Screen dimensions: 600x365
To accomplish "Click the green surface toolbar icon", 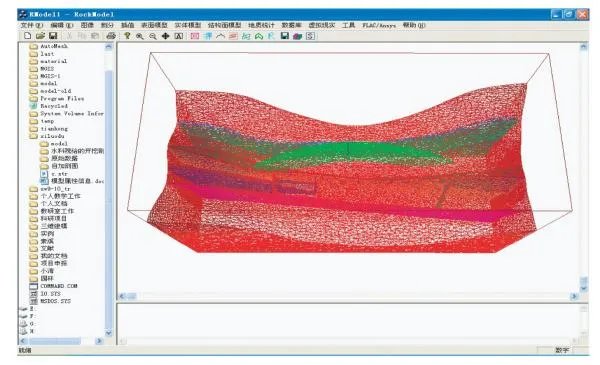I will coord(259,36).
